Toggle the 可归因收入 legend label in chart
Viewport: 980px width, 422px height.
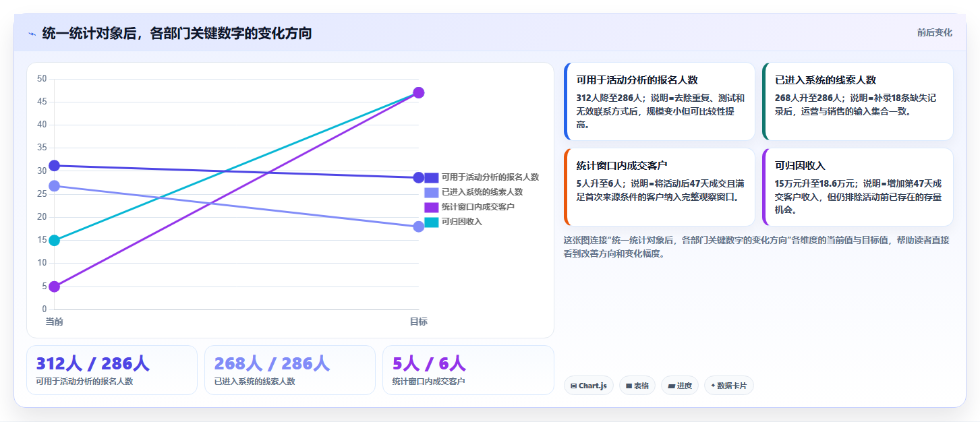pos(461,222)
